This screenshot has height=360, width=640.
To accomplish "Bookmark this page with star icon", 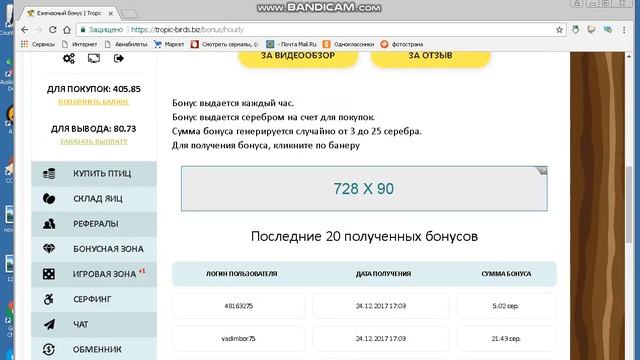I will (x=559, y=30).
